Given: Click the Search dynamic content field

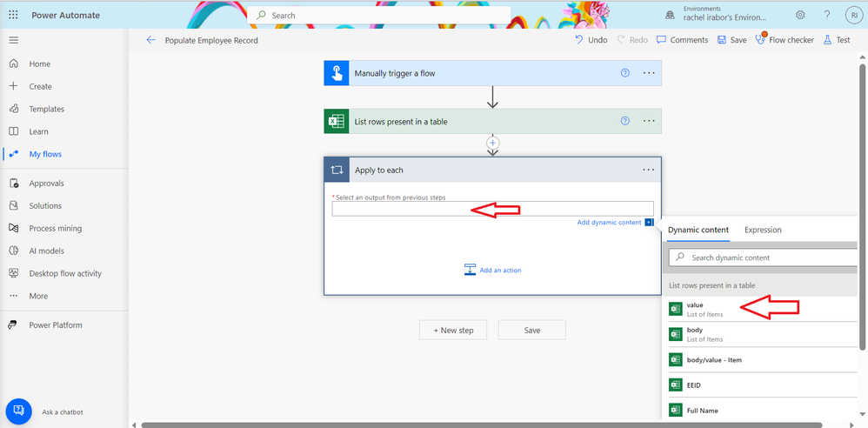Looking at the screenshot, I should pyautogui.click(x=764, y=257).
